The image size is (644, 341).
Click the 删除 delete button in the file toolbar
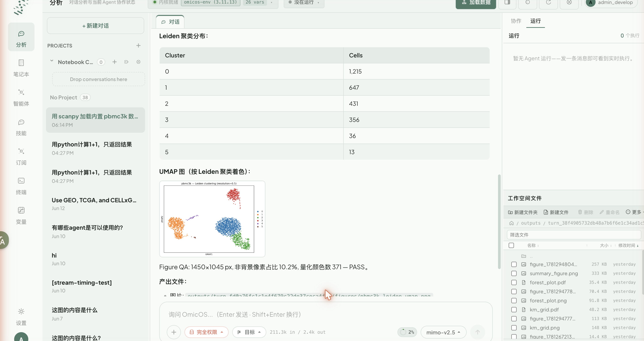click(x=585, y=212)
